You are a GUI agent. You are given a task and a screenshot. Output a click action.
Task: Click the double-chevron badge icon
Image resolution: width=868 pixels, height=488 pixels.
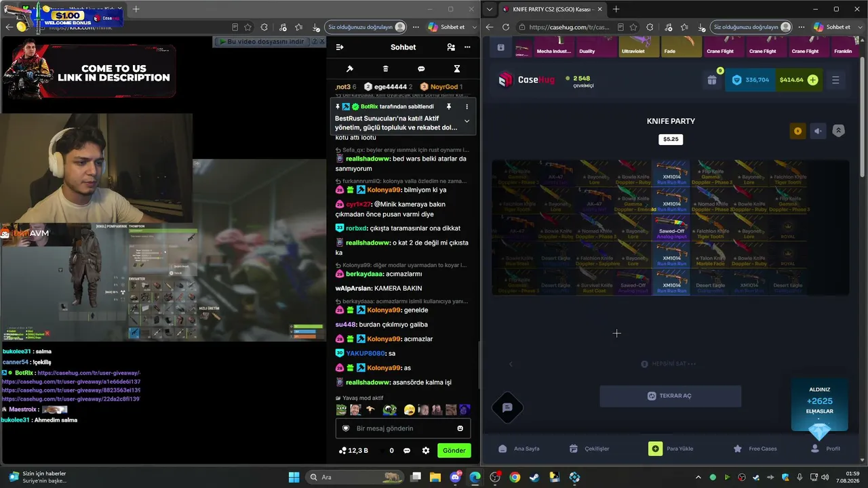(839, 131)
